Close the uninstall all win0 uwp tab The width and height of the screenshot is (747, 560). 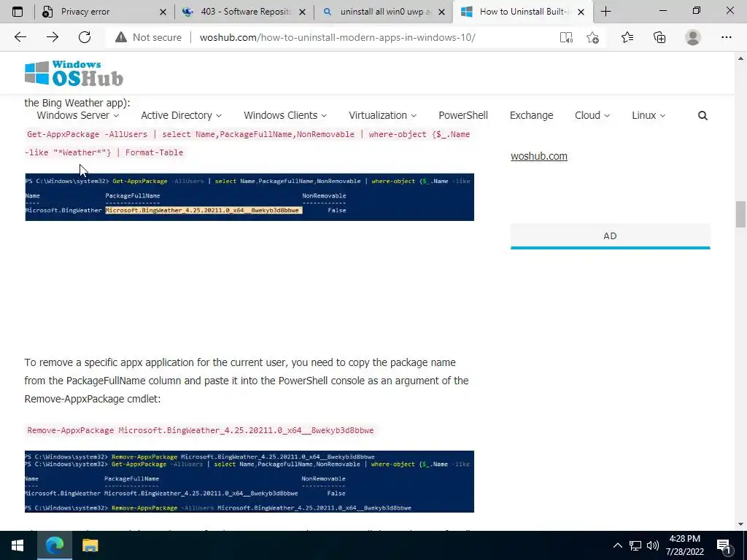[x=441, y=12]
